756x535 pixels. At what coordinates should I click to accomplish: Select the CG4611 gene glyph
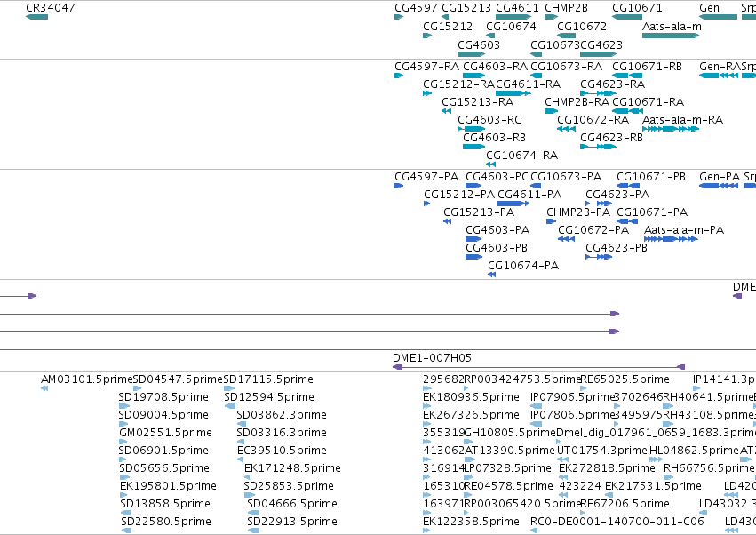pos(513,17)
